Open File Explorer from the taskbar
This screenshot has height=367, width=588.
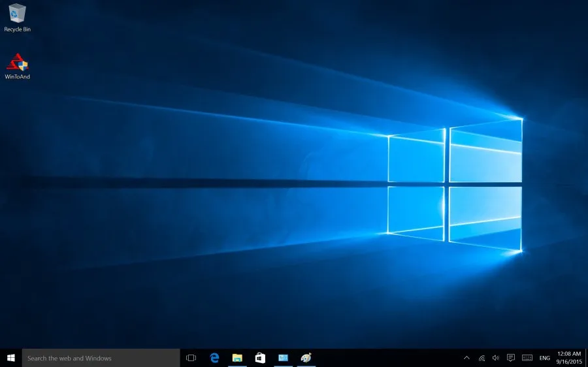(x=237, y=358)
